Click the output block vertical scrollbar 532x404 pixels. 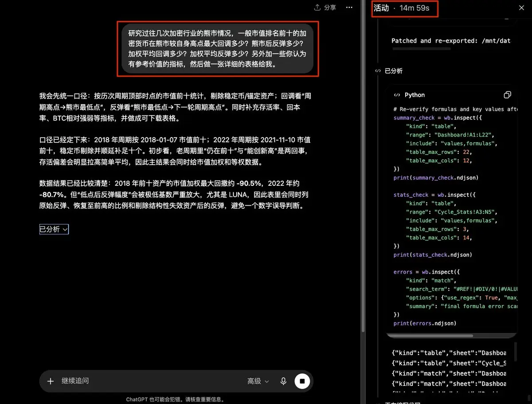tap(516, 351)
